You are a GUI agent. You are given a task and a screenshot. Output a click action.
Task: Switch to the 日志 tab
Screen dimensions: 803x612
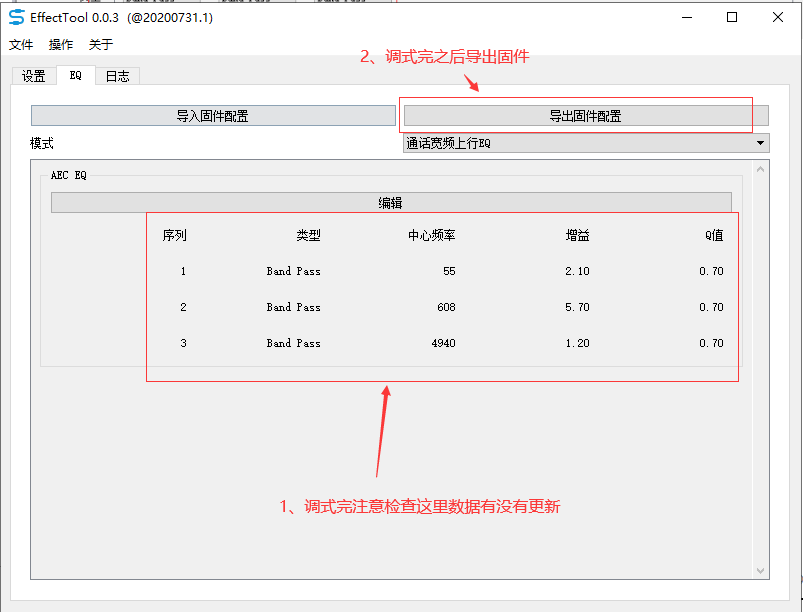[117, 76]
